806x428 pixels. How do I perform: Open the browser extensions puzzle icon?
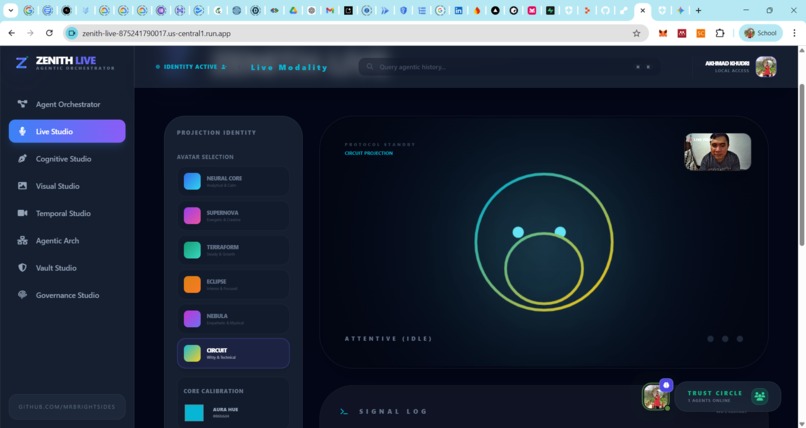click(720, 33)
